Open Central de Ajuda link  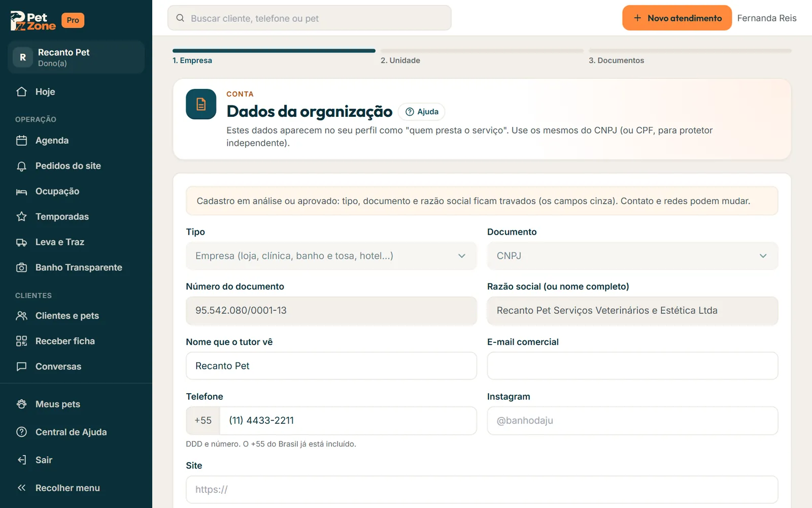76,432
